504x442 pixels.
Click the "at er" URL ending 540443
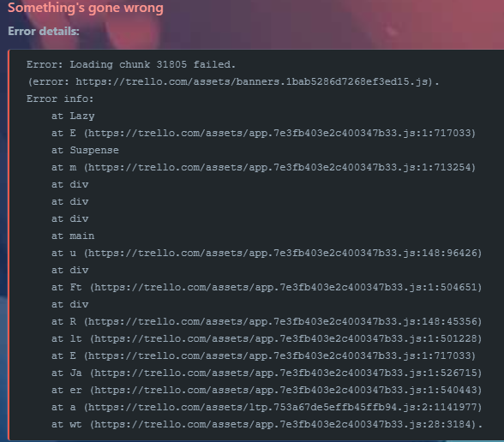coord(286,390)
